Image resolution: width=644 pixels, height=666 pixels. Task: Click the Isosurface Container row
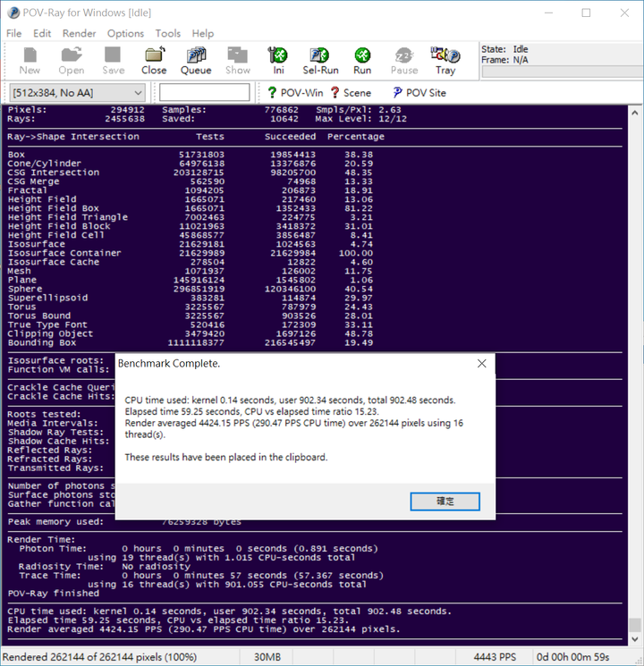pyautogui.click(x=190, y=253)
